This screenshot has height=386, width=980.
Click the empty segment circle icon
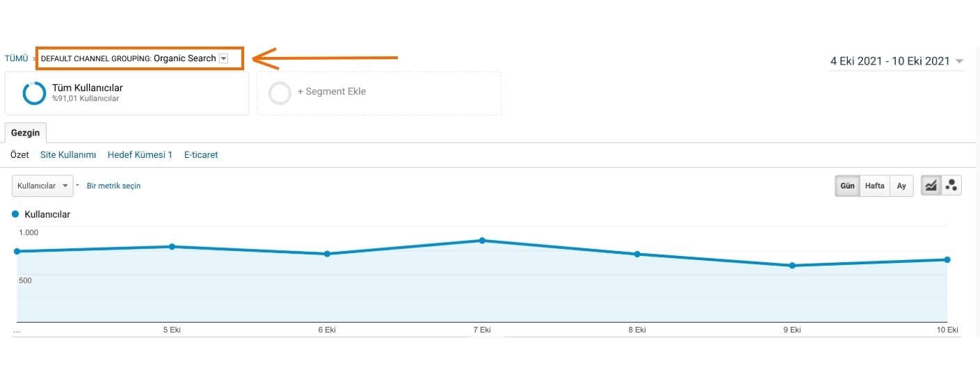click(x=280, y=93)
